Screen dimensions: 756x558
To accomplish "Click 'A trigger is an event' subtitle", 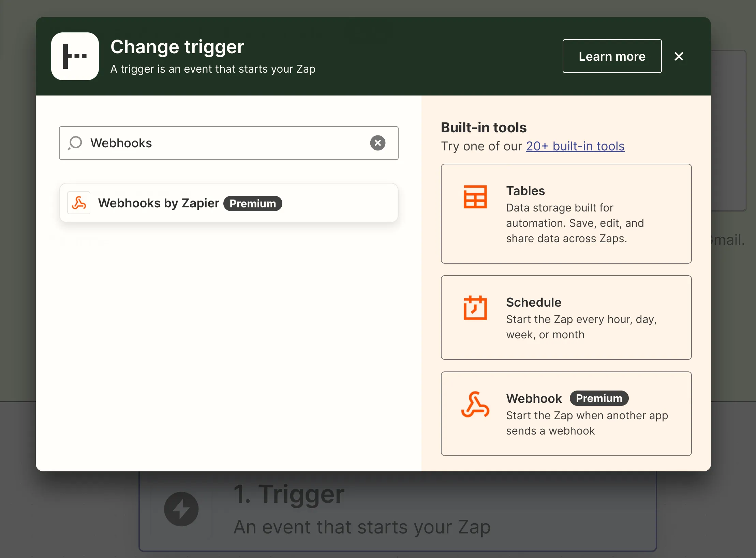I will click(x=213, y=69).
